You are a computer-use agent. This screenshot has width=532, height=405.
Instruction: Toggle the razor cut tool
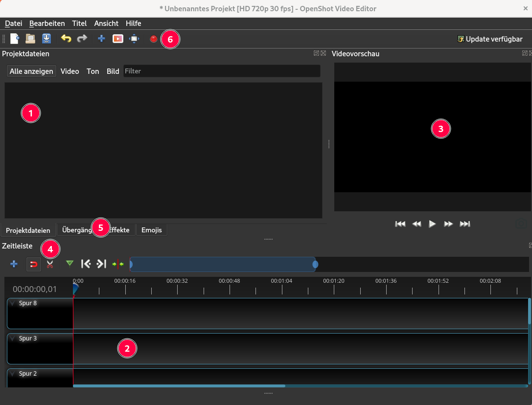pos(49,264)
